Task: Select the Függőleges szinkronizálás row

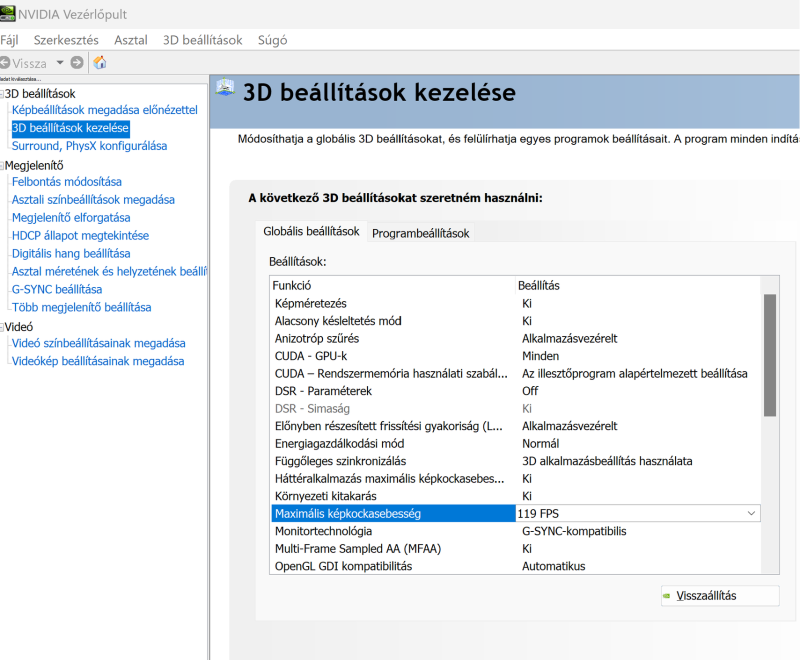Action: pyautogui.click(x=515, y=461)
